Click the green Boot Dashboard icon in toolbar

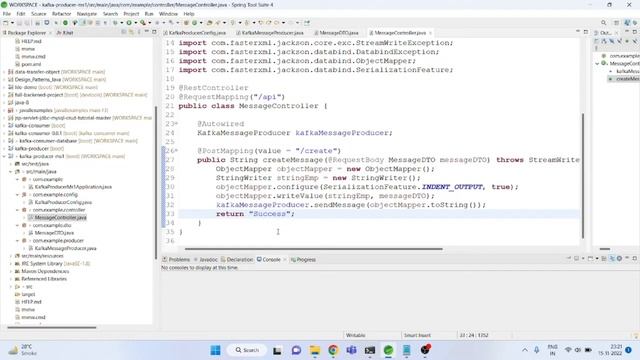[x=65, y=23]
